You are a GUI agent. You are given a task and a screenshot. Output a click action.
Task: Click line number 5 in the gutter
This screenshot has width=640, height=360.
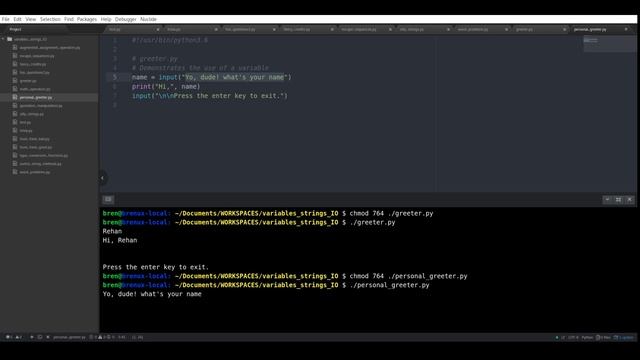[x=115, y=77]
